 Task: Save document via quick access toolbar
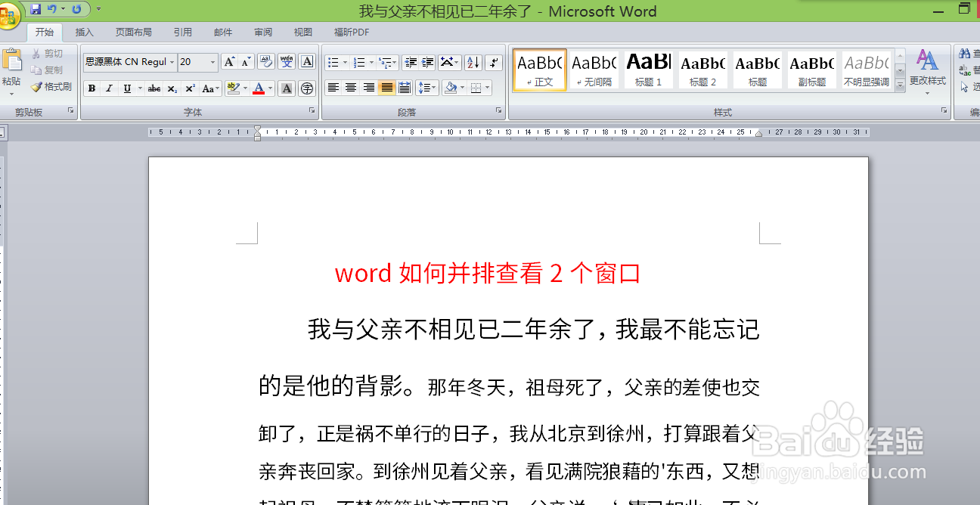(36, 9)
